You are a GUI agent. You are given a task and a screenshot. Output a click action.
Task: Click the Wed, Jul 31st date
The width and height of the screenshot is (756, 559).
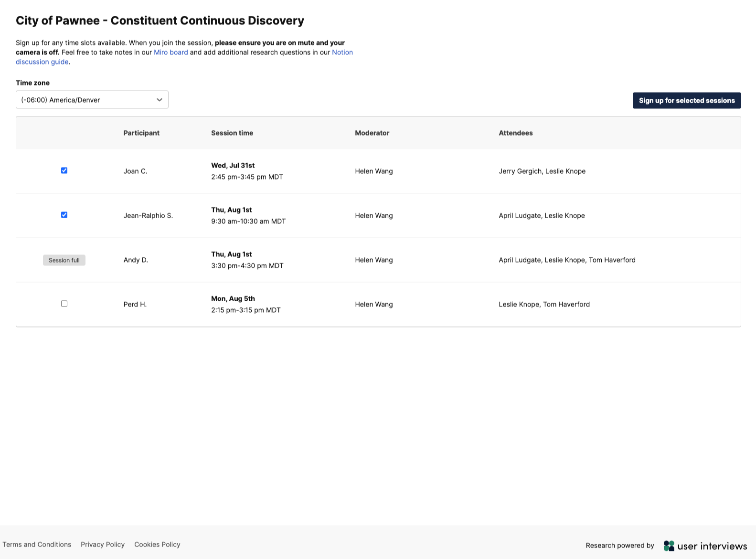233,165
